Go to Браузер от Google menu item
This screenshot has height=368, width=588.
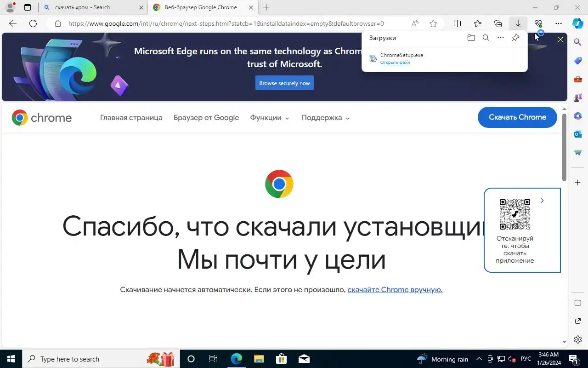pos(206,118)
